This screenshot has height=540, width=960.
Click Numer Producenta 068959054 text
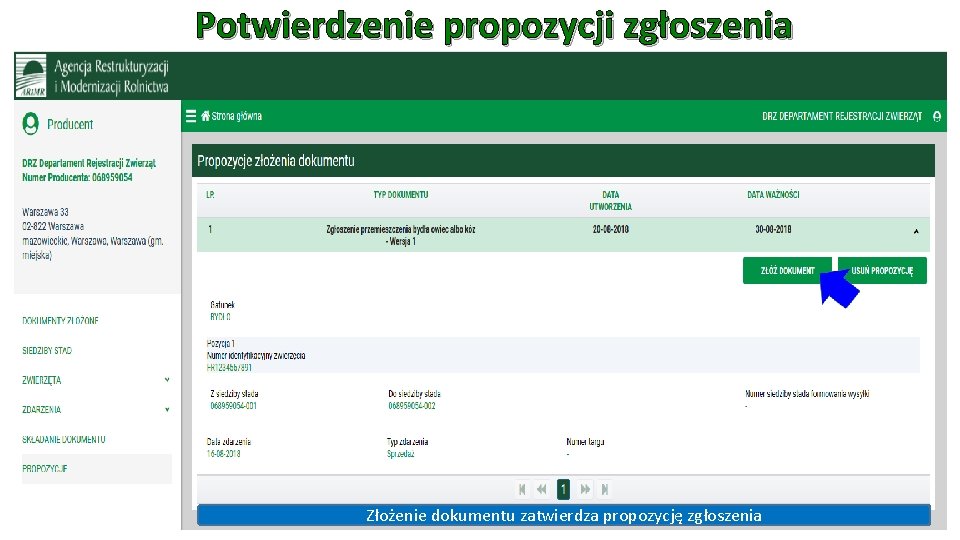coord(77,178)
